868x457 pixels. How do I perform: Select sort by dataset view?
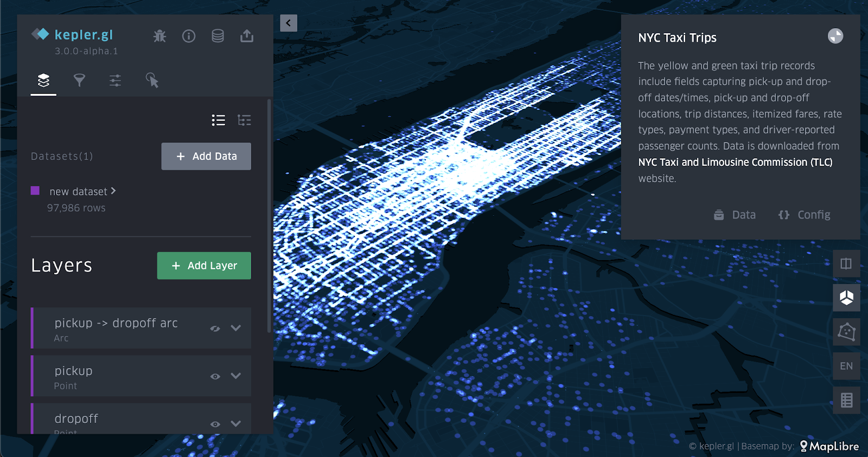[244, 120]
